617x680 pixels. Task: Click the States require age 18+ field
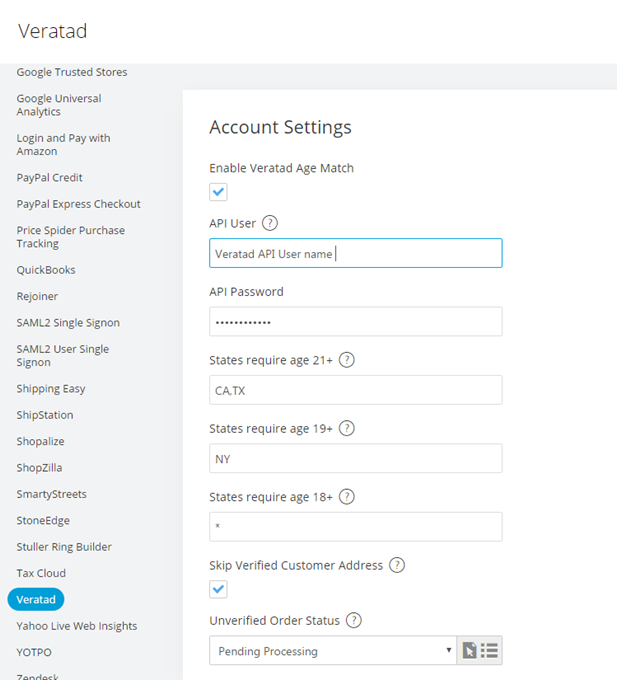356,527
